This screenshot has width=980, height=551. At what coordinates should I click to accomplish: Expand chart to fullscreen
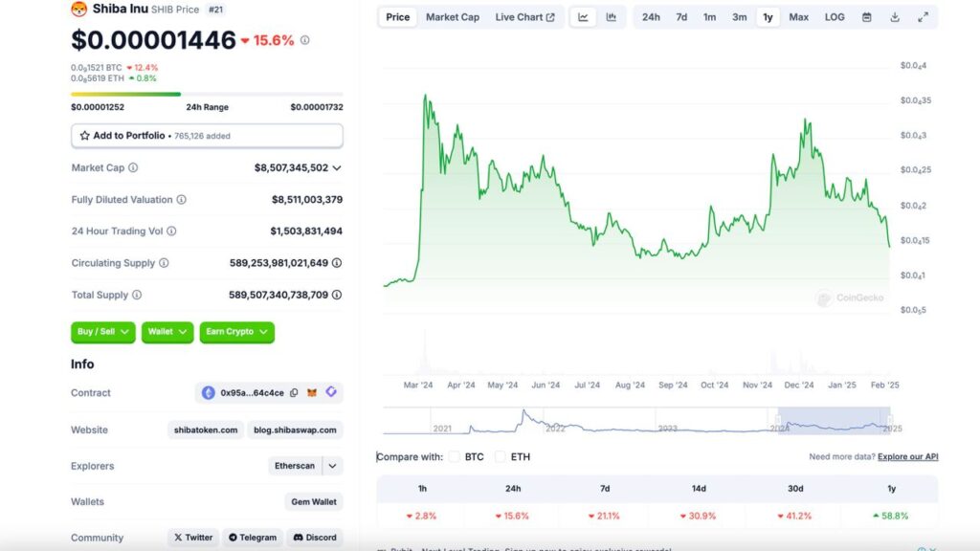pos(924,17)
